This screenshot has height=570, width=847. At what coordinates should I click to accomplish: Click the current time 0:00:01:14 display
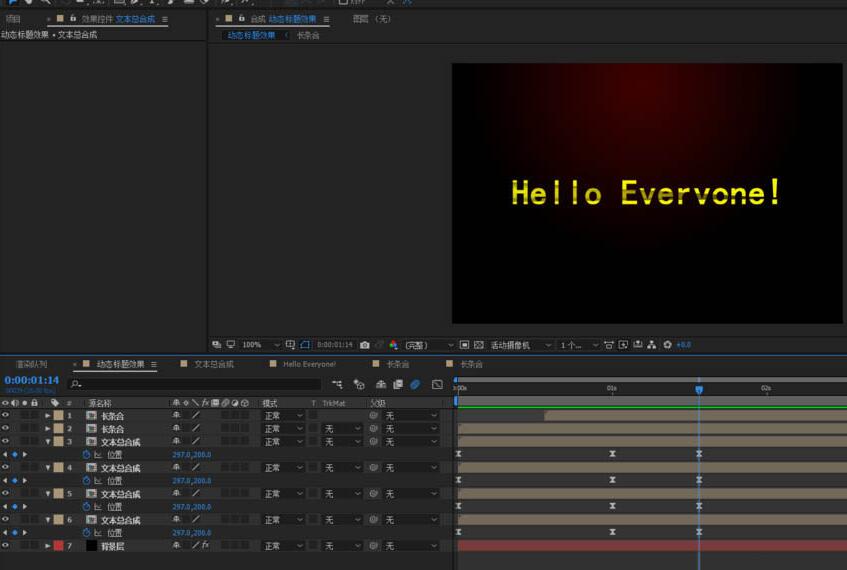pos(32,381)
